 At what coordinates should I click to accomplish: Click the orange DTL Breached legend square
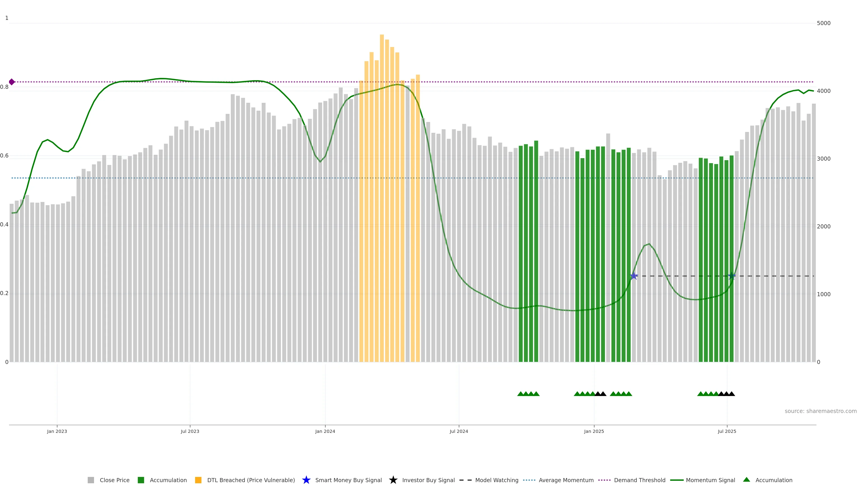click(x=198, y=480)
